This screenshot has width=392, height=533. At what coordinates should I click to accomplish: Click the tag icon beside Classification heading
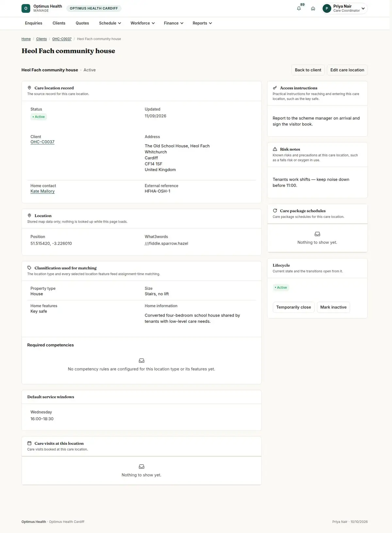(x=29, y=268)
